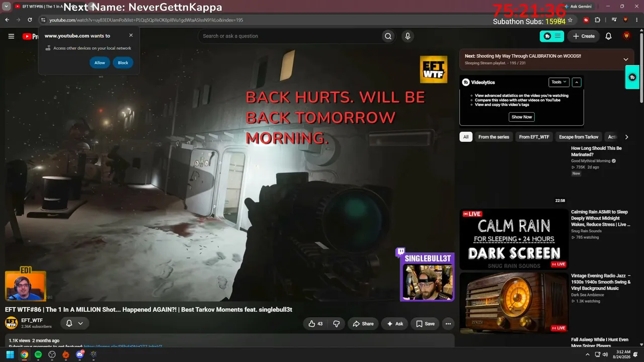Open Chrome extensions puzzle icon
Screen dimensions: 644x362
pyautogui.click(x=597, y=20)
